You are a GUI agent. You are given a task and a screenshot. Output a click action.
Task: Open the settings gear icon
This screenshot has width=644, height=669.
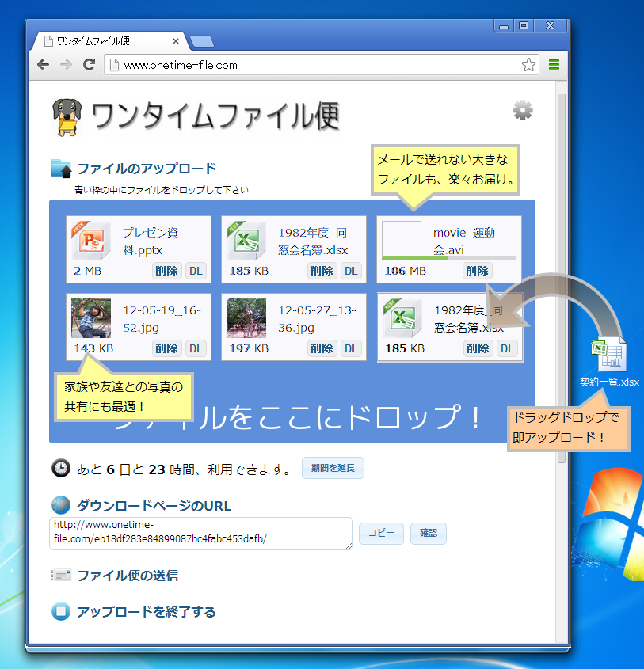522,111
